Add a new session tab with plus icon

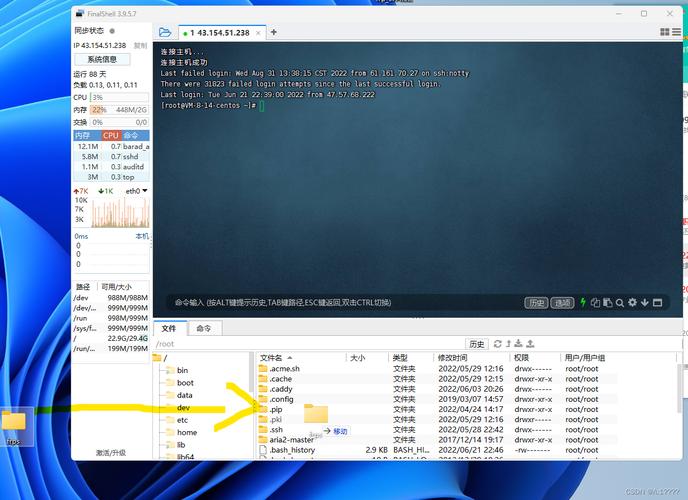274,32
